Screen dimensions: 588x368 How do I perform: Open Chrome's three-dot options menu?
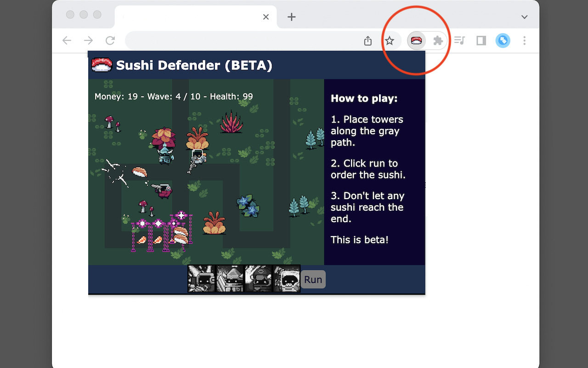point(524,40)
